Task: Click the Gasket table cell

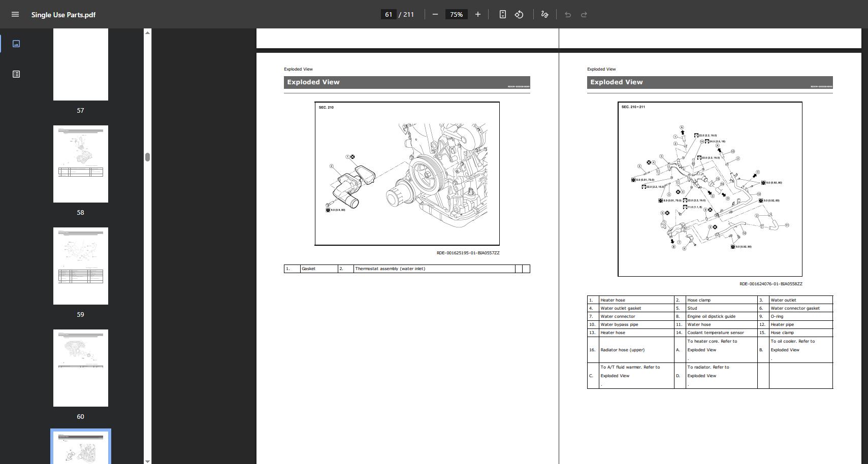Action: click(x=319, y=269)
